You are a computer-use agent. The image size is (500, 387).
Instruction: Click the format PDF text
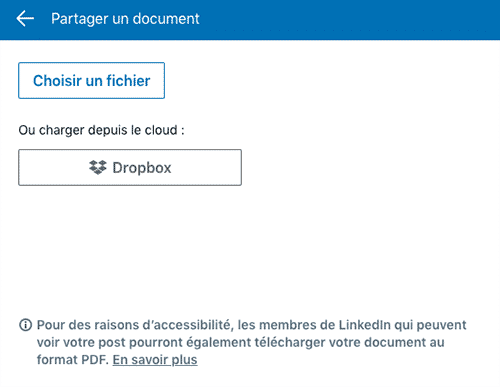pyautogui.click(x=73, y=360)
